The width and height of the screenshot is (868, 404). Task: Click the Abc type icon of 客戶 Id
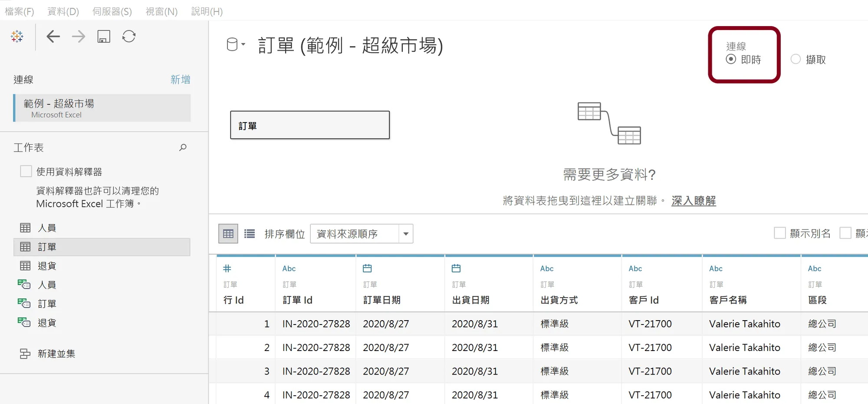point(635,268)
